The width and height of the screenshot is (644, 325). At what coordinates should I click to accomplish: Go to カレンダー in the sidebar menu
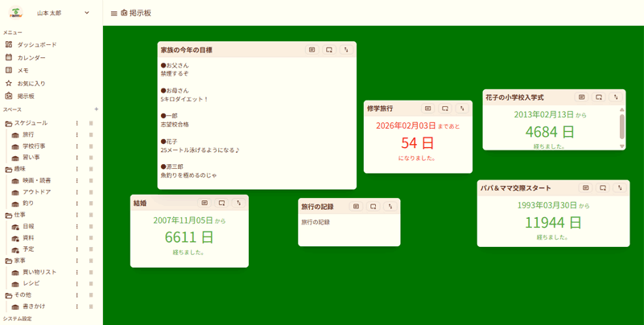click(31, 57)
